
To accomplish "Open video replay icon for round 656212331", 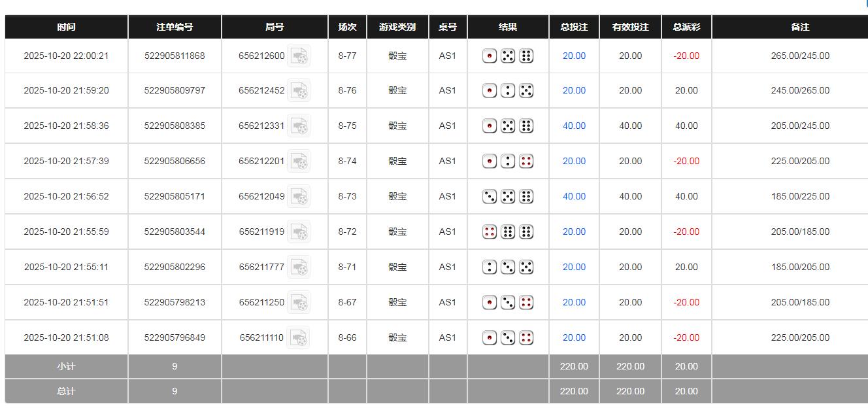I will [x=299, y=126].
